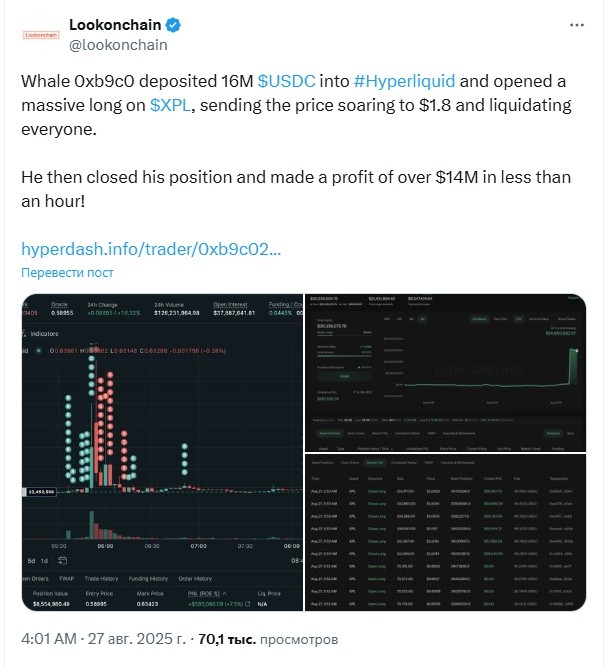The height and width of the screenshot is (667, 607).
Task: Click the calendar date-range icon in chart
Action: point(62,560)
